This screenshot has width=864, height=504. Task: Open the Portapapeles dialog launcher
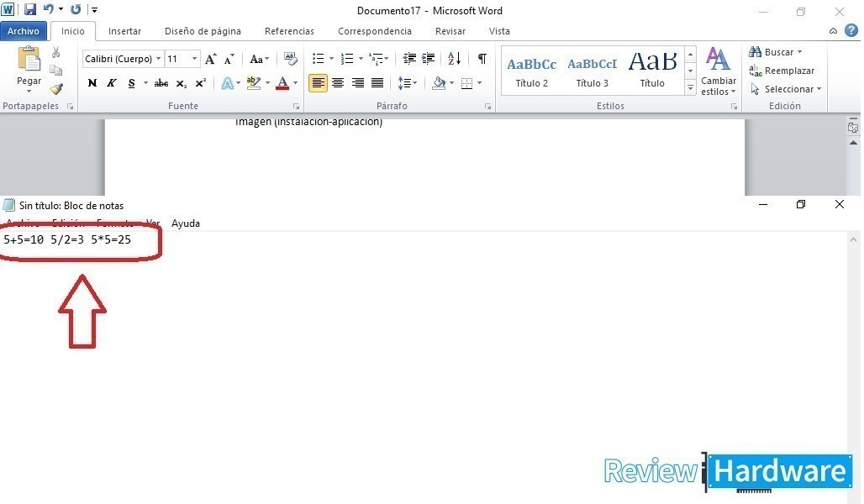click(70, 107)
